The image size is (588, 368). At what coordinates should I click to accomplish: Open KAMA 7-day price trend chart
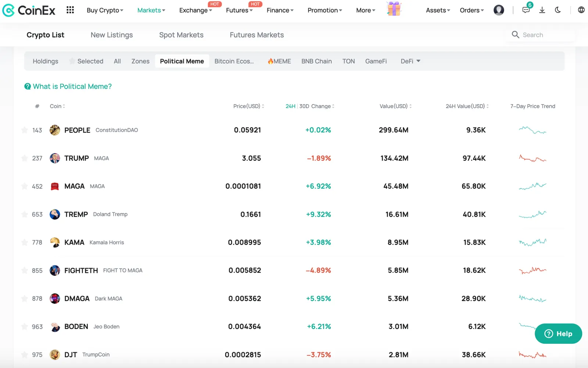click(x=533, y=242)
